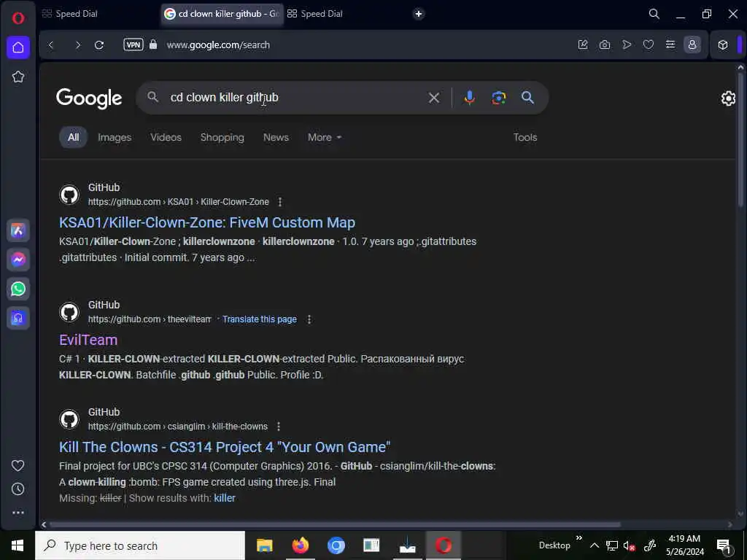Open bookmarks star in Opera sidebar
The height and width of the screenshot is (560, 747).
coord(18,77)
